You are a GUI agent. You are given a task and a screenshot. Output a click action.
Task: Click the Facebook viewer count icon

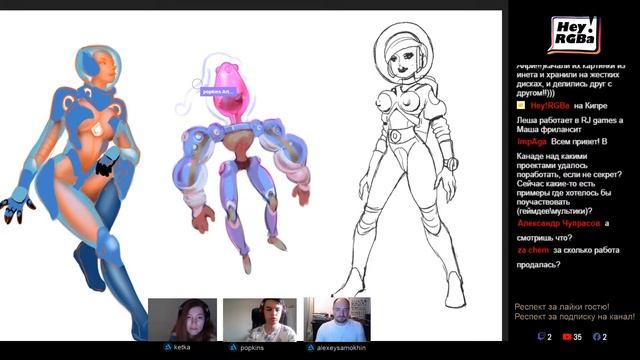(596, 337)
